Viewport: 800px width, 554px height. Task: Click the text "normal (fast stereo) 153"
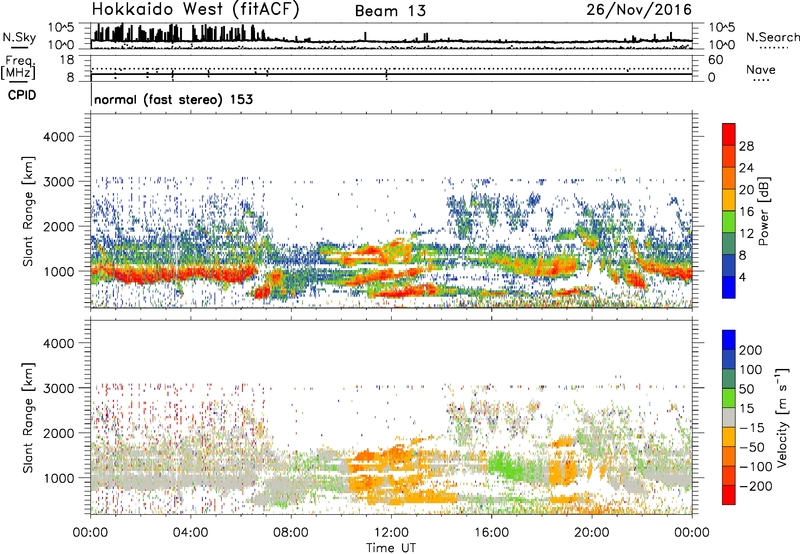(173, 99)
